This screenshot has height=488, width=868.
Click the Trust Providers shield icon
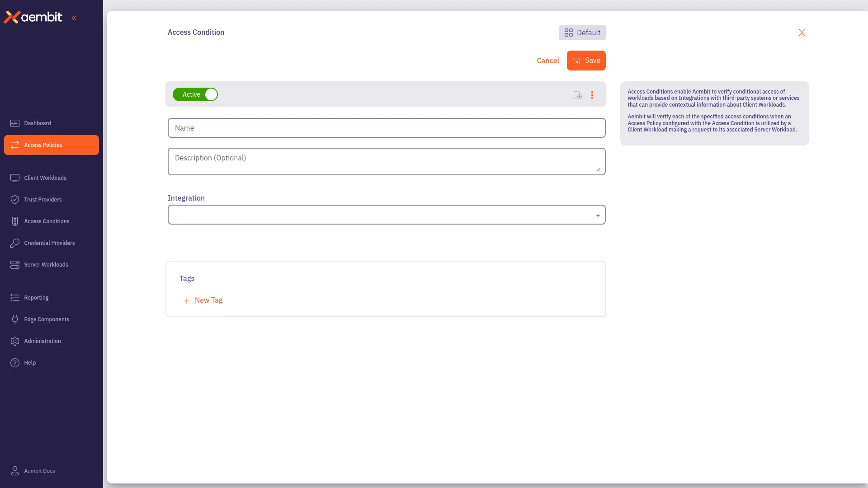15,200
